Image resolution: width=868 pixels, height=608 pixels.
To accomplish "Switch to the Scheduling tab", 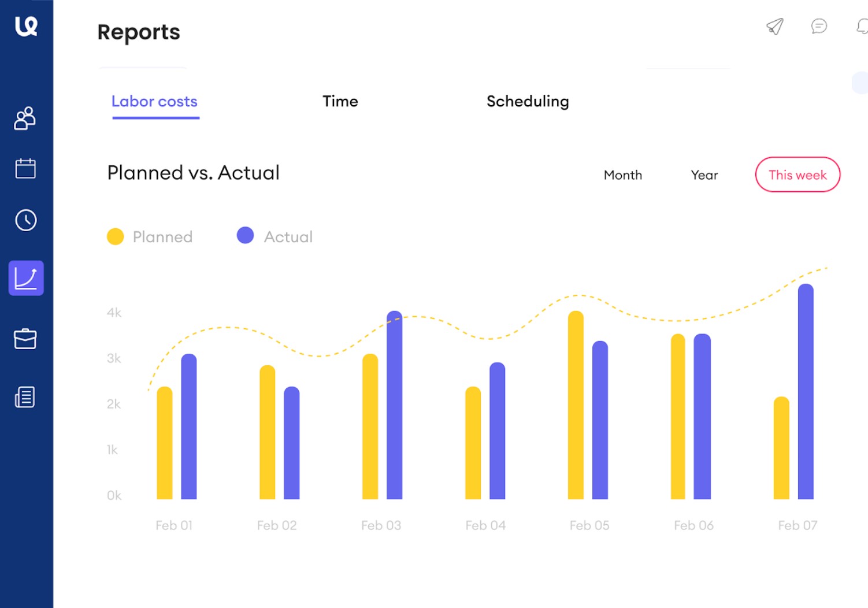I will coord(528,102).
